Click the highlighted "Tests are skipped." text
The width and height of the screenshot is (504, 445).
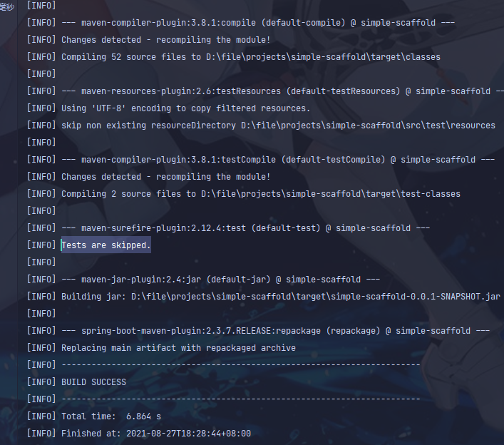[106, 245]
